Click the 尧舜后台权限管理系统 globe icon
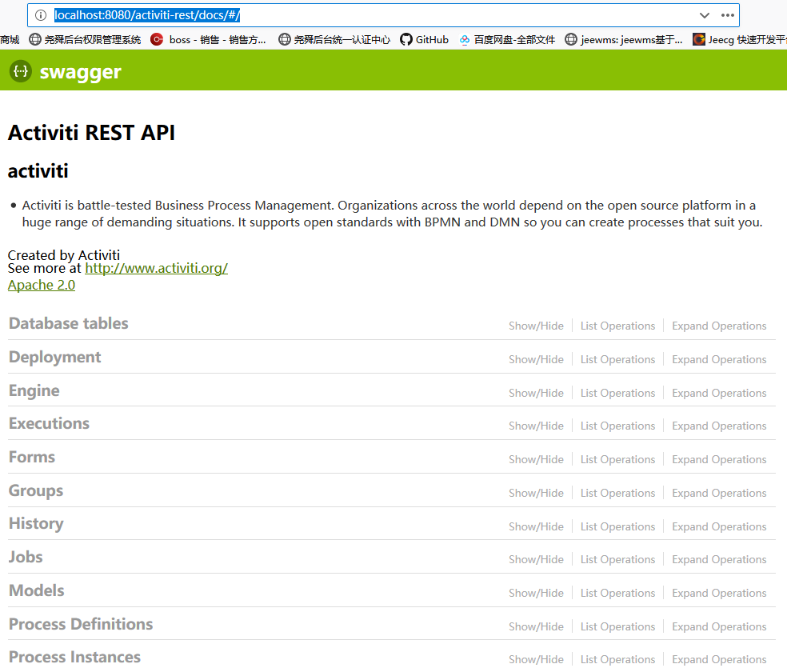The image size is (787, 672). pos(34,38)
